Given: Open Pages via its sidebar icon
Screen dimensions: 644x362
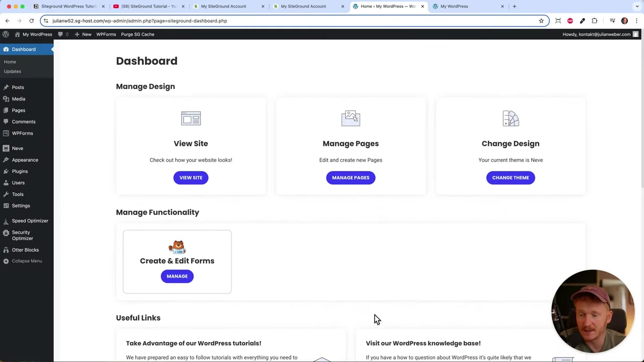Looking at the screenshot, I should pos(6,110).
